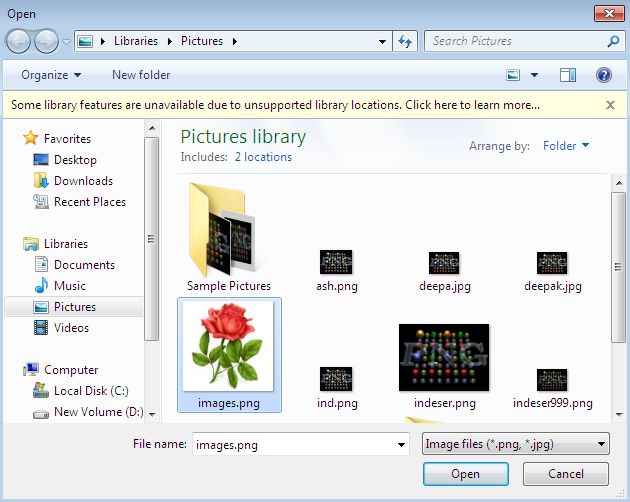Toggle the preview pane icon
630x502 pixels.
pyautogui.click(x=568, y=75)
